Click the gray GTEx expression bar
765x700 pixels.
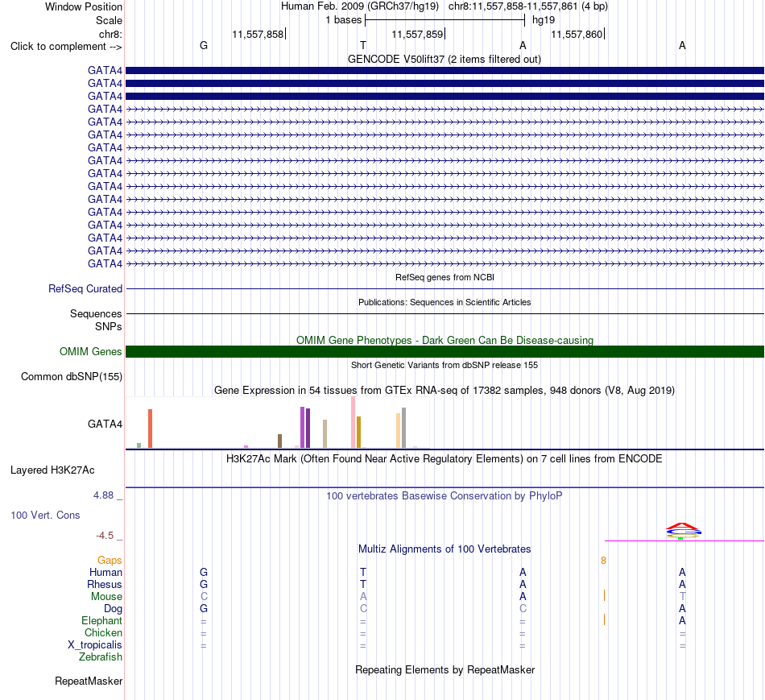pos(403,428)
